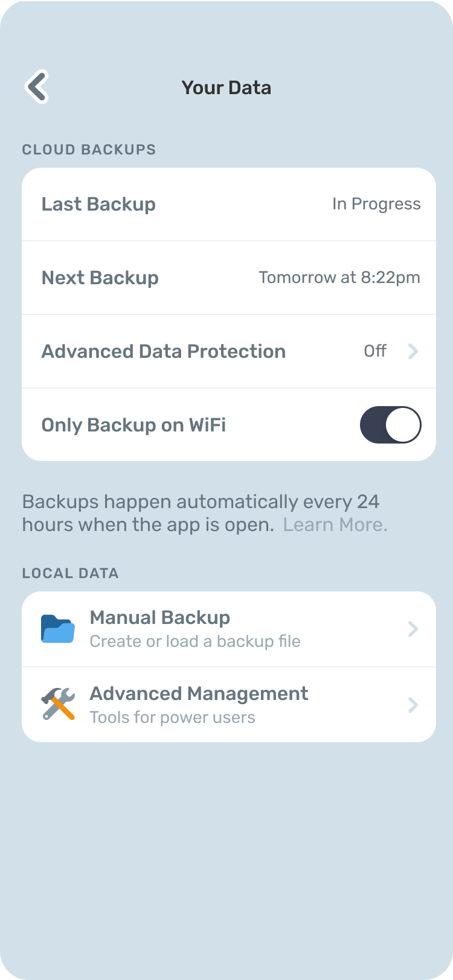453x980 pixels.
Task: Click the Manual Backup chevron arrow
Action: 413,629
